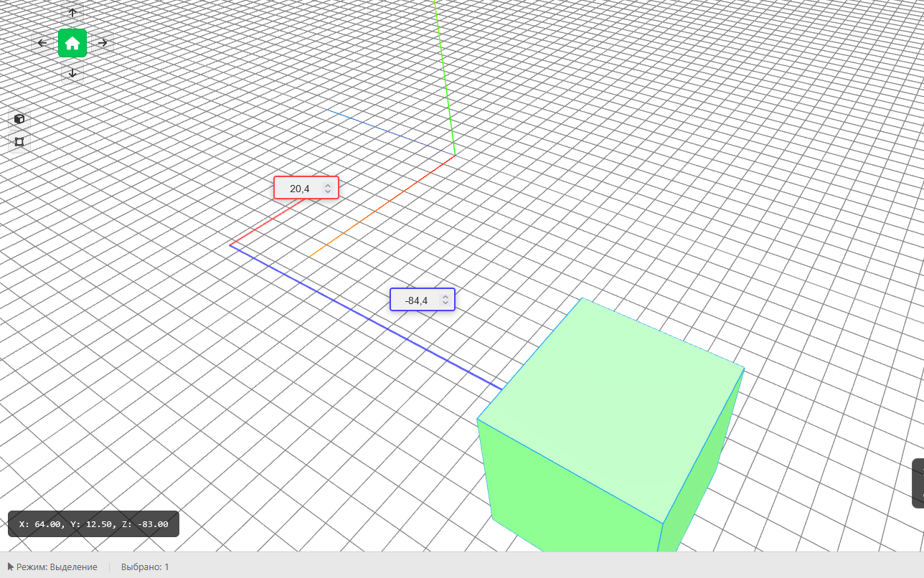This screenshot has width=924, height=578.
Task: Toggle the bounding box square icon
Action: pos(19,142)
